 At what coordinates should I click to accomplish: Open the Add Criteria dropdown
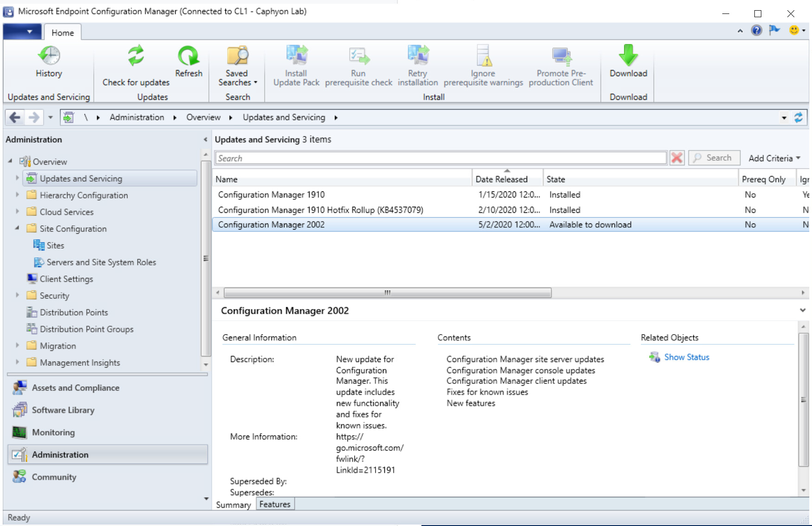click(x=774, y=158)
